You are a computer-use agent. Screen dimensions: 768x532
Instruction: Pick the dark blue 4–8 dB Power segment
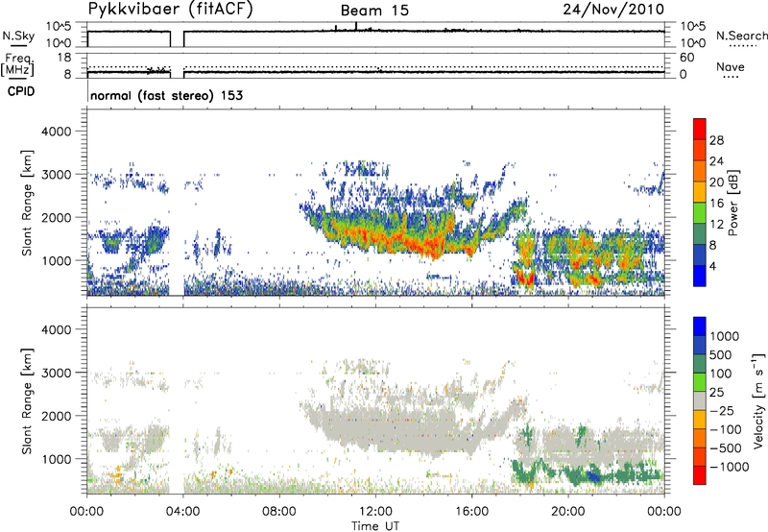click(x=700, y=254)
